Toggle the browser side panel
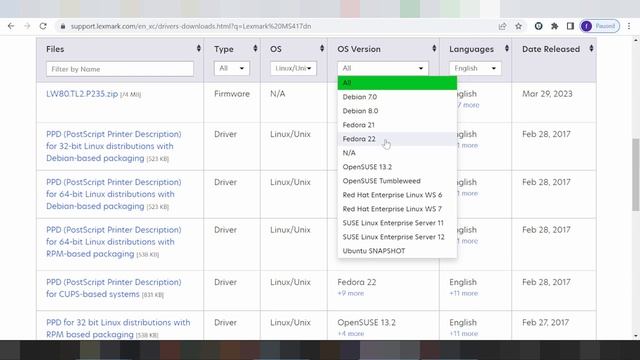 pos(570,26)
